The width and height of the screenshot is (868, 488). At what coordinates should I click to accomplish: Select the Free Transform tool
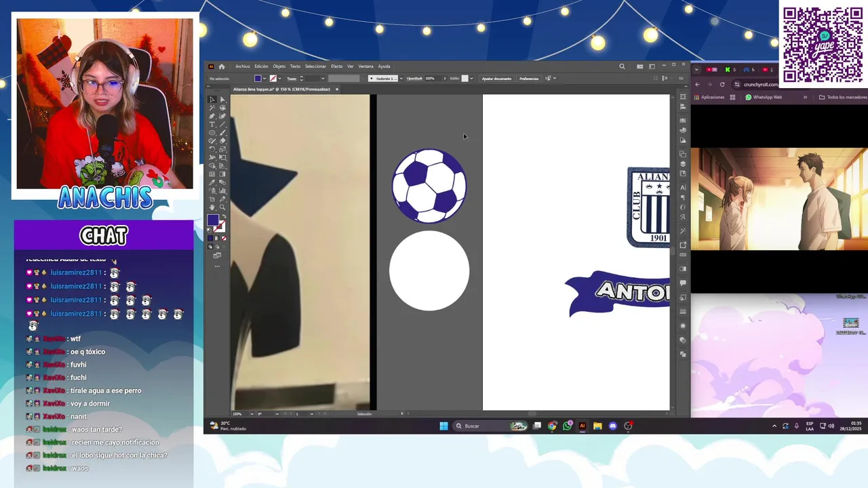(x=222, y=157)
